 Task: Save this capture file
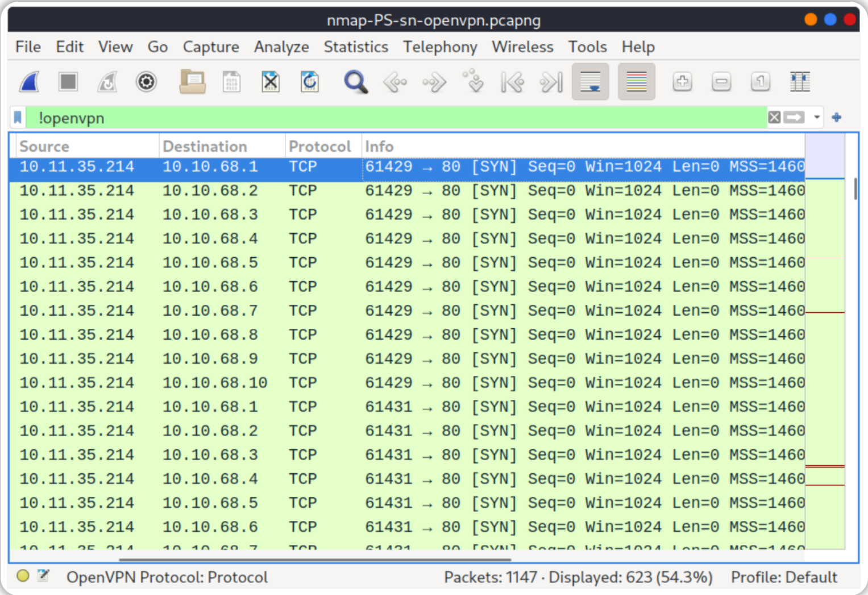(231, 82)
